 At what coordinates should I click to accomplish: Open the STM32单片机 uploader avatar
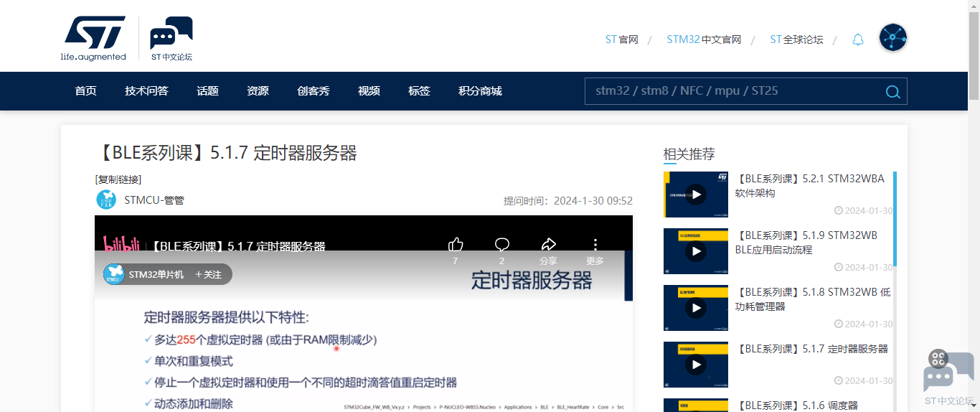[114, 274]
